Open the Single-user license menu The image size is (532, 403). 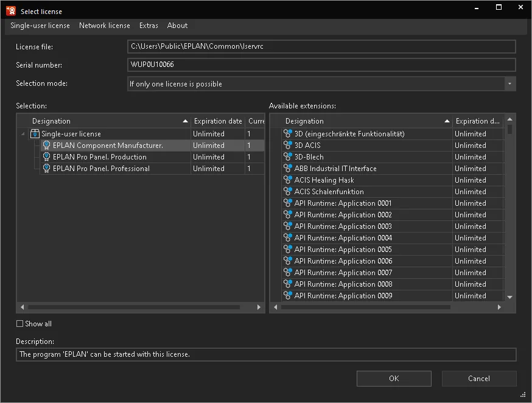pos(40,26)
